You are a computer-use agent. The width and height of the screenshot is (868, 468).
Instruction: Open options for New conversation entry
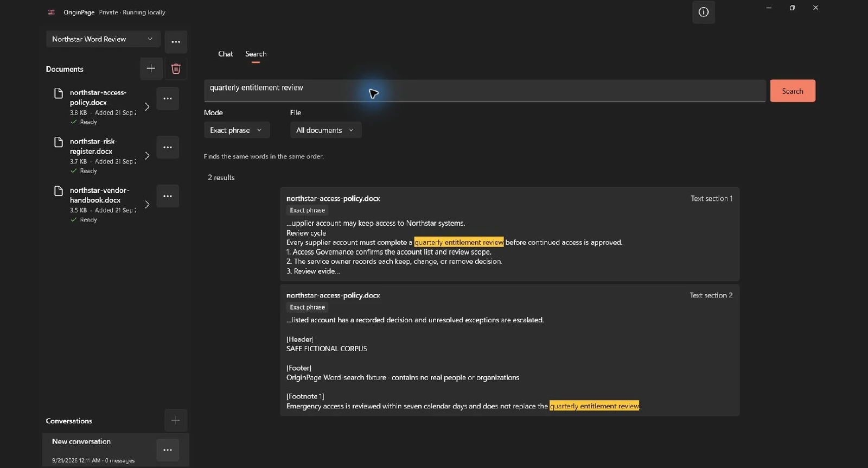pos(168,450)
